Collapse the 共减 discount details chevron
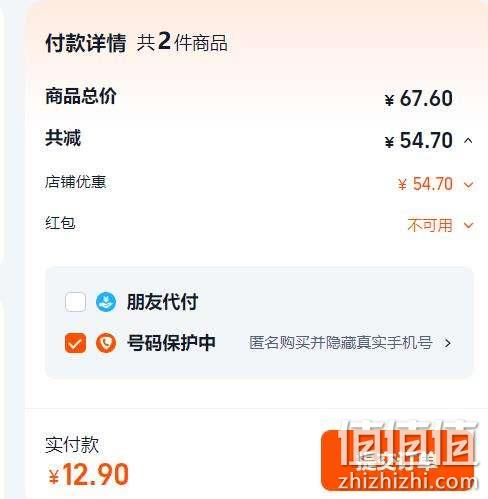Screen dimensions: 488x499 (x=468, y=140)
